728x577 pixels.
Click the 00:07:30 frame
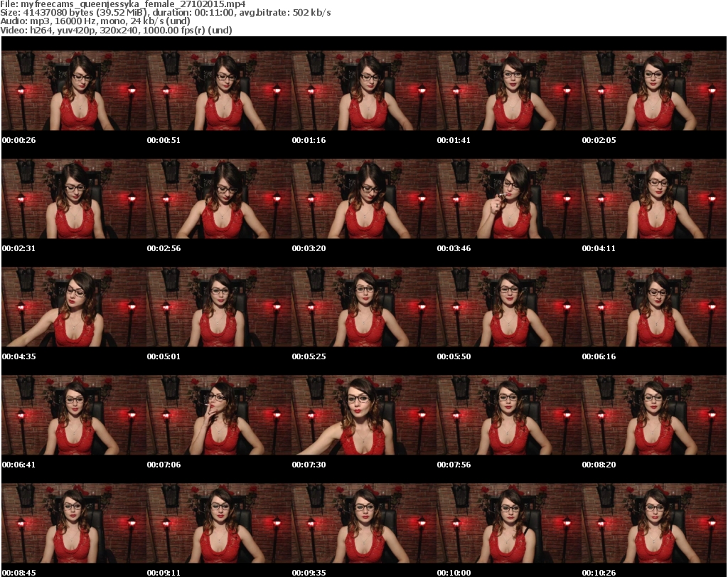click(x=363, y=415)
